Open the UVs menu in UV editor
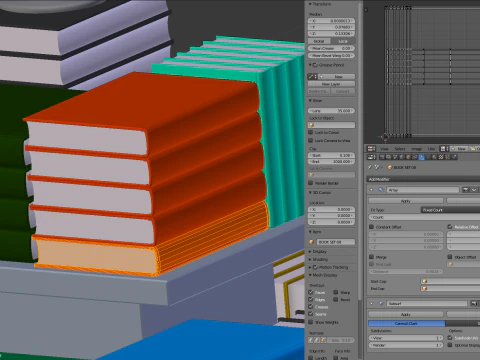The width and height of the screenshot is (480, 360). pyautogui.click(x=431, y=149)
